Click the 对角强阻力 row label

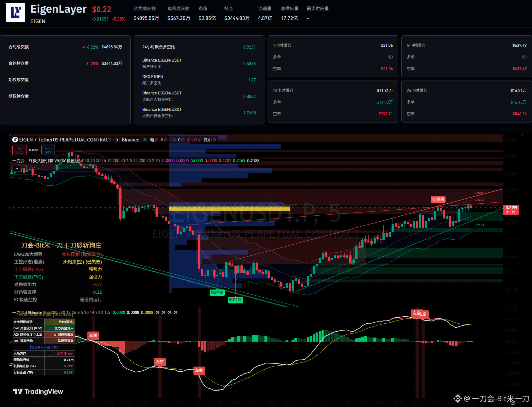pyautogui.click(x=25, y=284)
